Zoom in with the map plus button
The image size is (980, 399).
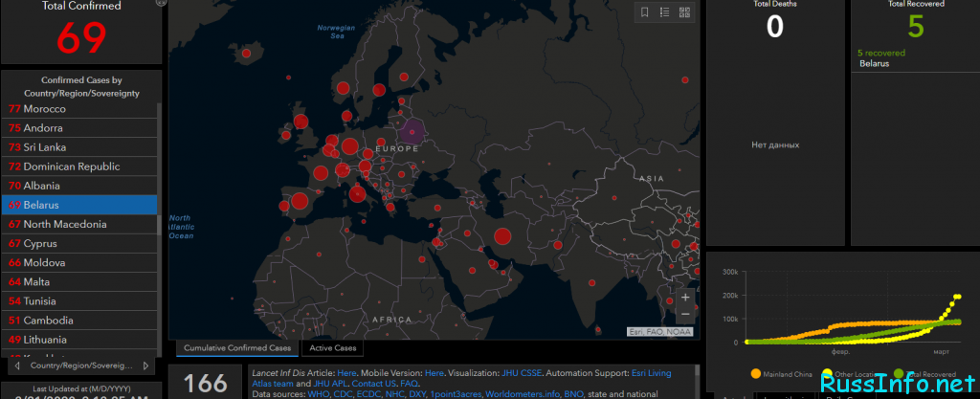[x=685, y=298]
